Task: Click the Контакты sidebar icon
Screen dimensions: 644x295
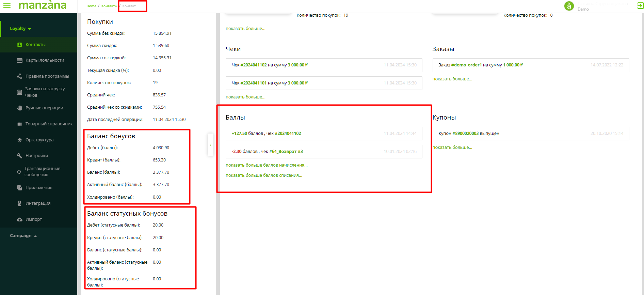Action: [x=19, y=45]
